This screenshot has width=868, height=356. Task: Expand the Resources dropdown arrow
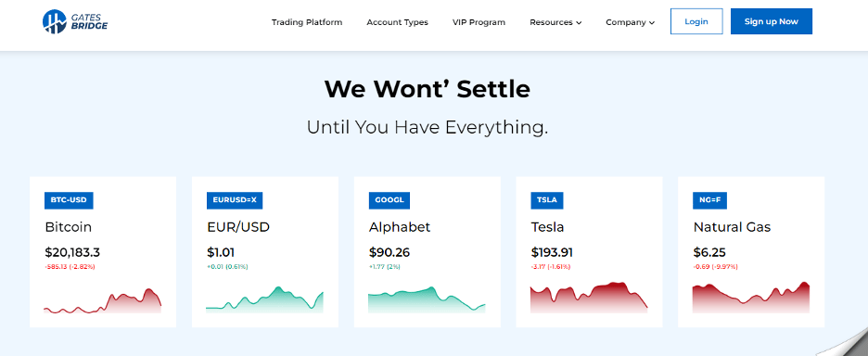579,22
